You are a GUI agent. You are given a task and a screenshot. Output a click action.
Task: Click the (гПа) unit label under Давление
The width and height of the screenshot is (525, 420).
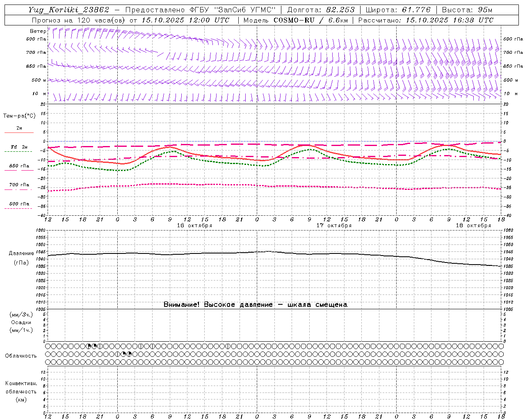pyautogui.click(x=21, y=263)
